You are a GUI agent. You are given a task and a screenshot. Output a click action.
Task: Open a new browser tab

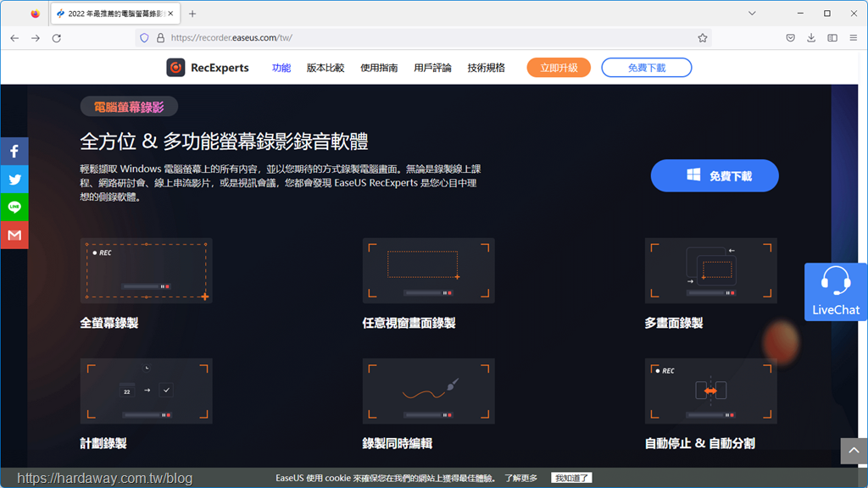[x=192, y=14]
